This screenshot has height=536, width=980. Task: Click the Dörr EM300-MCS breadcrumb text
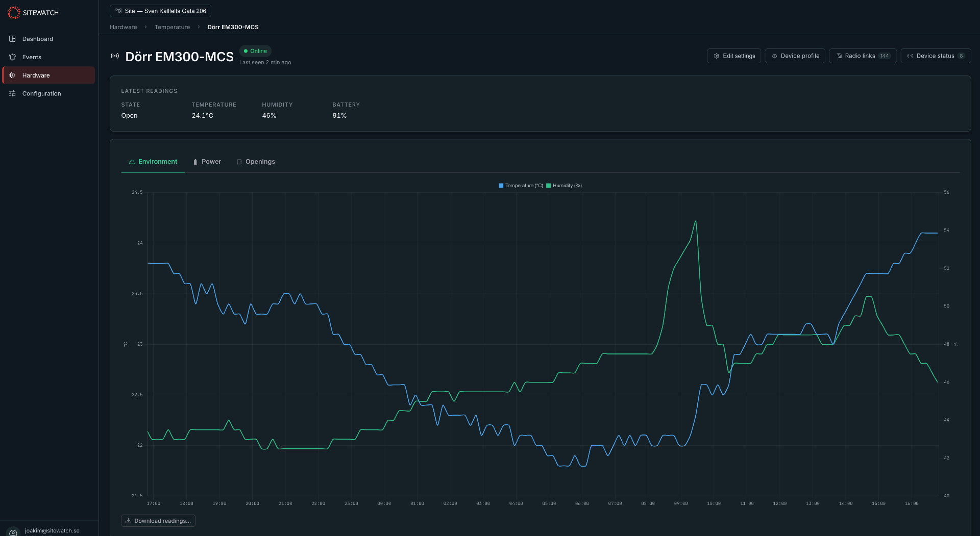(x=233, y=27)
